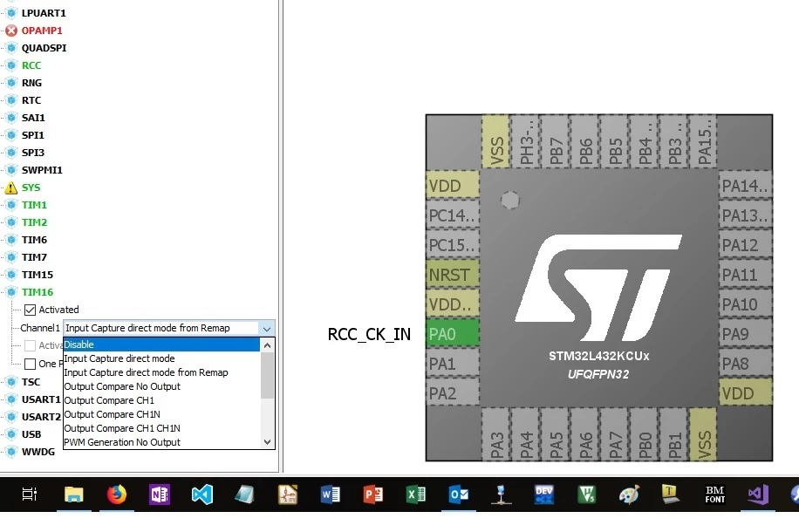The height and width of the screenshot is (532, 799).
Task: Select the WWDG tree item
Action: pyautogui.click(x=38, y=452)
